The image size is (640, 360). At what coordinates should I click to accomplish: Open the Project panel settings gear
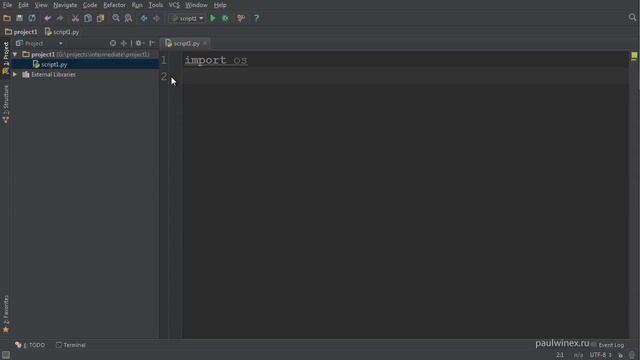139,43
